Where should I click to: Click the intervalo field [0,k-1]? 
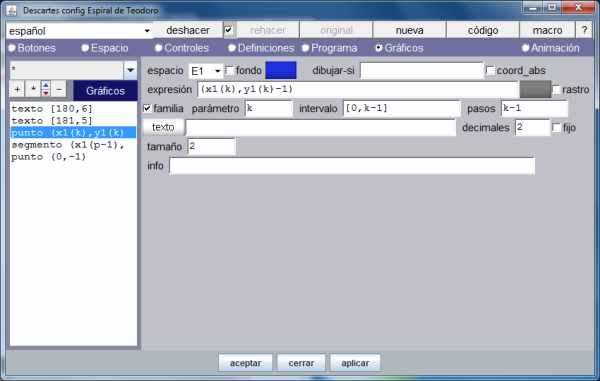pos(401,108)
